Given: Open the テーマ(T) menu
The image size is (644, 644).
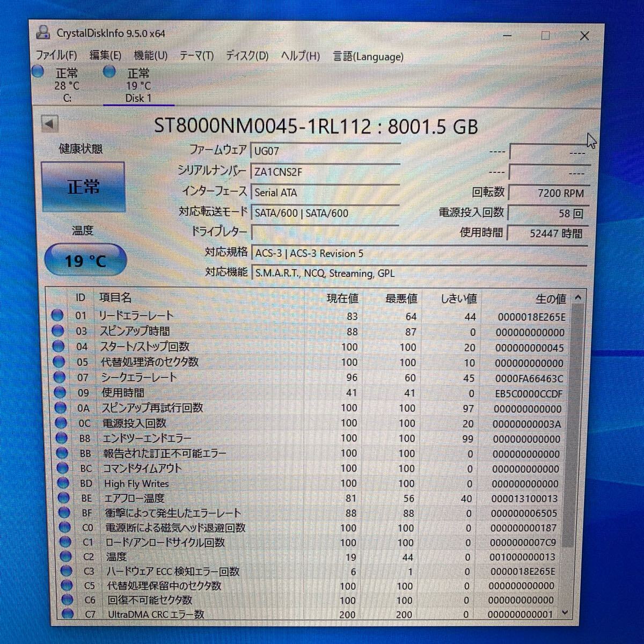Looking at the screenshot, I should coord(196,56).
